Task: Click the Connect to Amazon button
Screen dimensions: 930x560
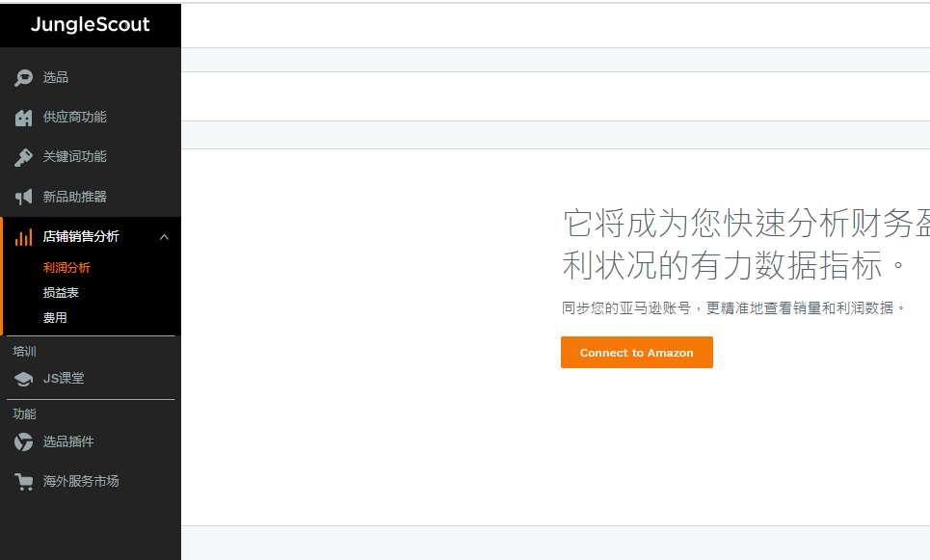Action: (637, 353)
